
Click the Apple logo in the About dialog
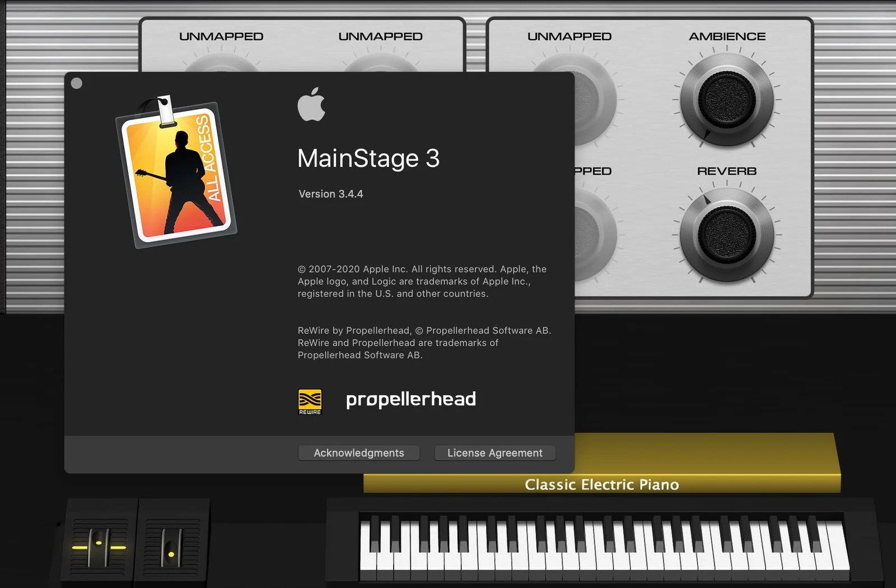pos(311,104)
